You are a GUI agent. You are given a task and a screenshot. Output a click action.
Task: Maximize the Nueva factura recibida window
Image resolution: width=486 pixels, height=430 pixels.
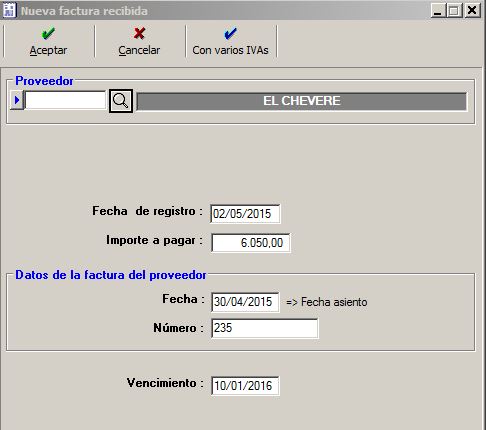(454, 11)
